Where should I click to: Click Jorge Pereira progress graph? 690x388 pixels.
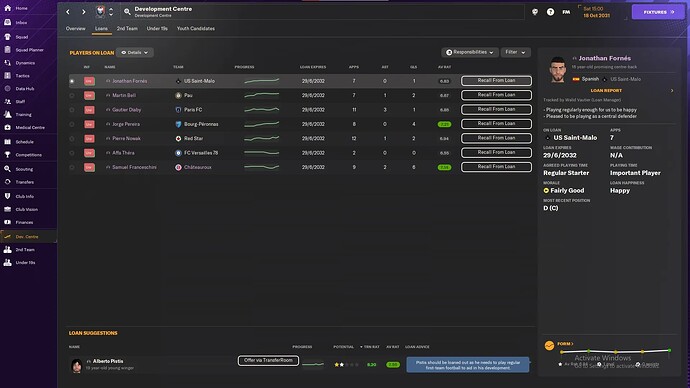click(x=261, y=124)
